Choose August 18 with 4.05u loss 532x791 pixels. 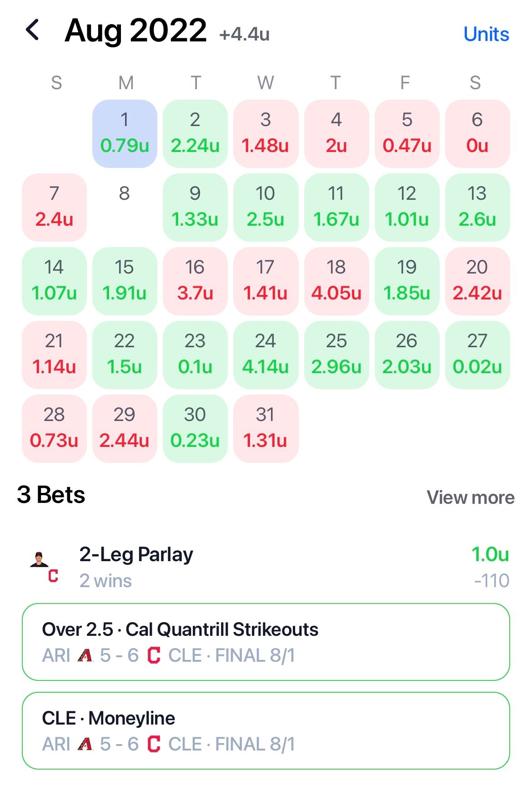pos(336,281)
